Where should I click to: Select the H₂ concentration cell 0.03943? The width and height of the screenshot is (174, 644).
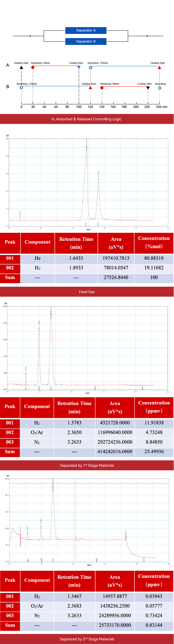154,596
